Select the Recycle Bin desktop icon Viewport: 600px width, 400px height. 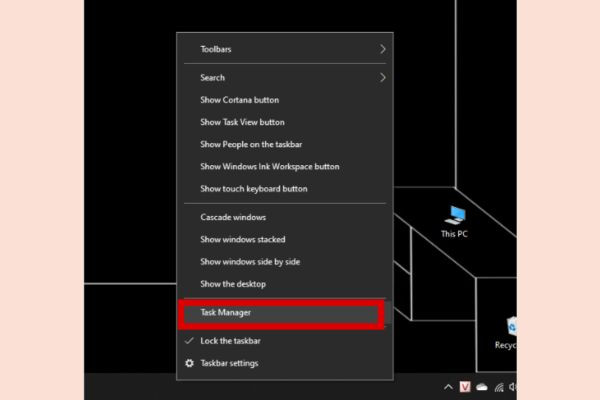506,333
